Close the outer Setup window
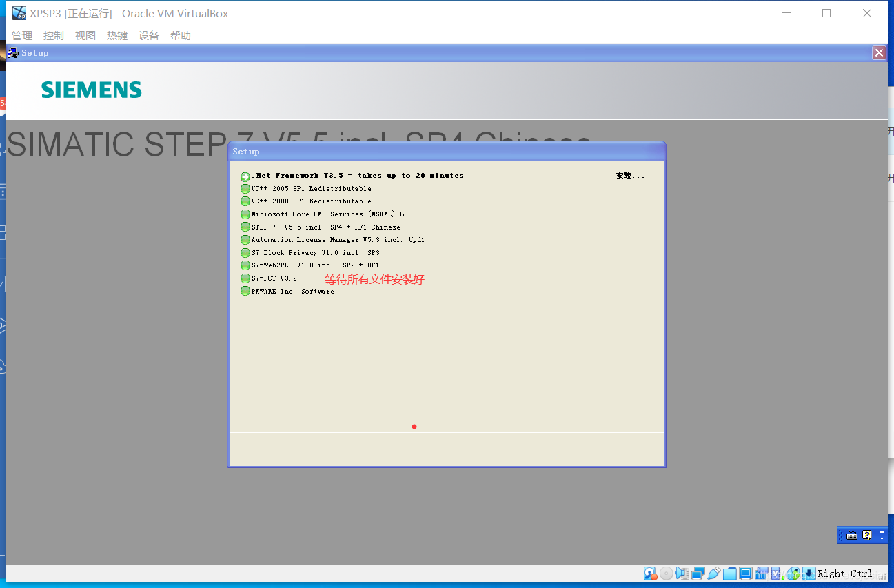Viewport: 894px width, 588px height. pyautogui.click(x=879, y=53)
